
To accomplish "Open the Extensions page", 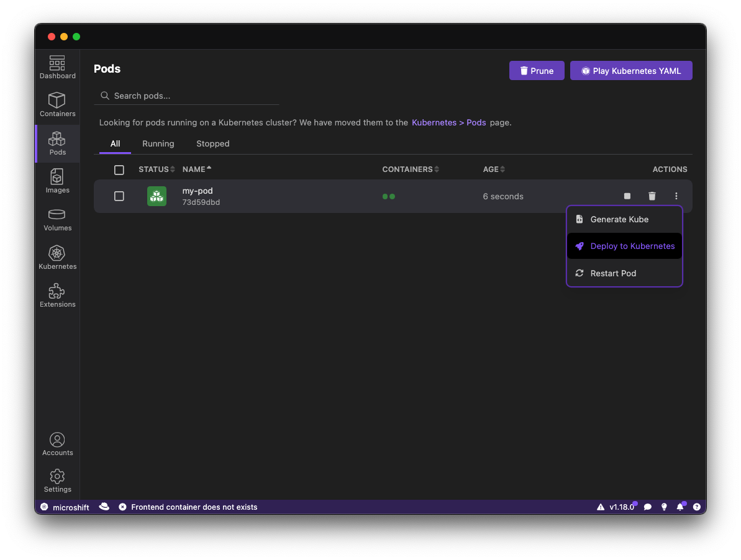I will (57, 296).
